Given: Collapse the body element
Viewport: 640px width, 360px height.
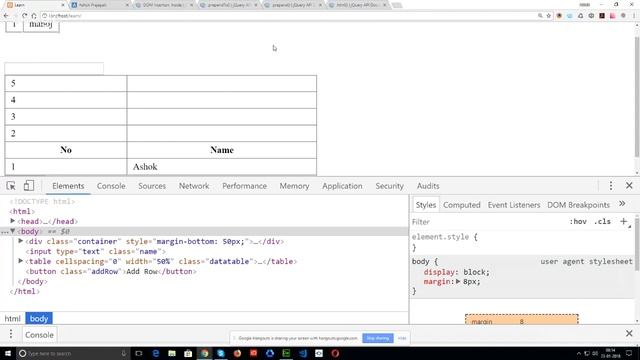Looking at the screenshot, I should [13, 231].
